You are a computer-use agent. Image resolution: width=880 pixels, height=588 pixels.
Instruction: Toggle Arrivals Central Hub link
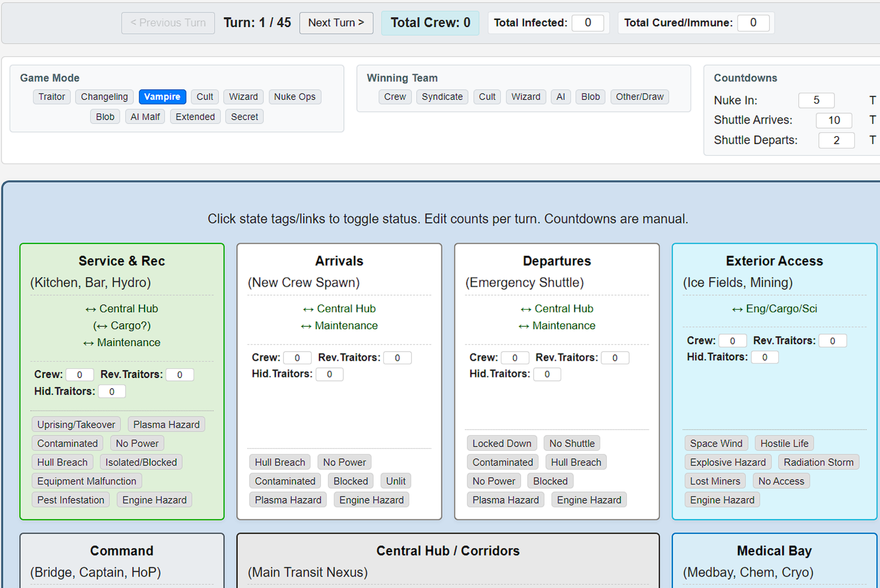coord(339,309)
